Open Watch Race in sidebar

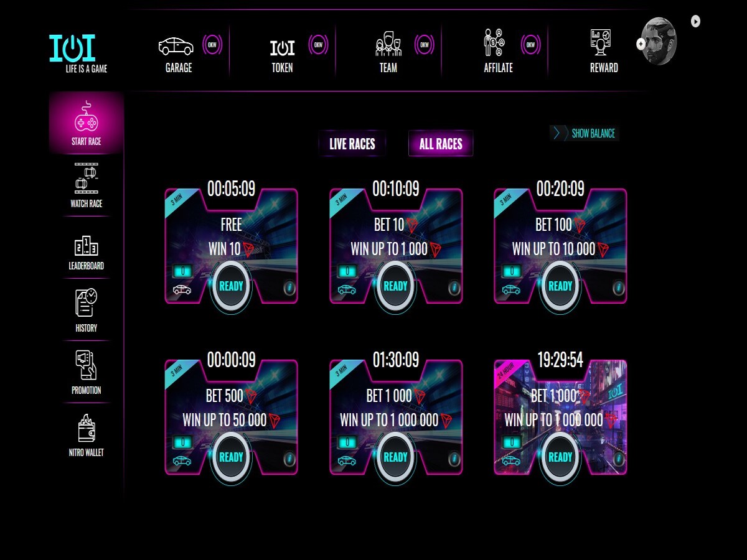tap(87, 185)
